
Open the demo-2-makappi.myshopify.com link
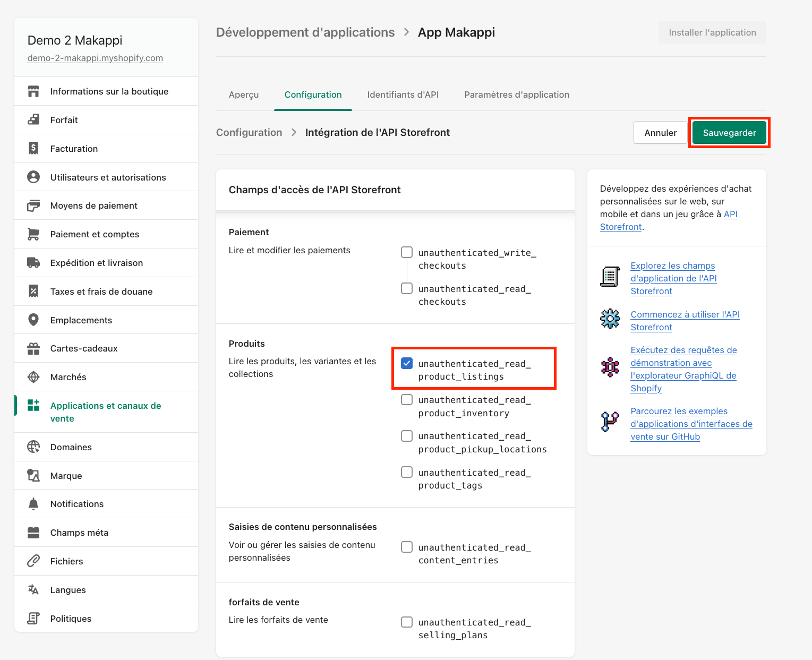[x=95, y=58]
